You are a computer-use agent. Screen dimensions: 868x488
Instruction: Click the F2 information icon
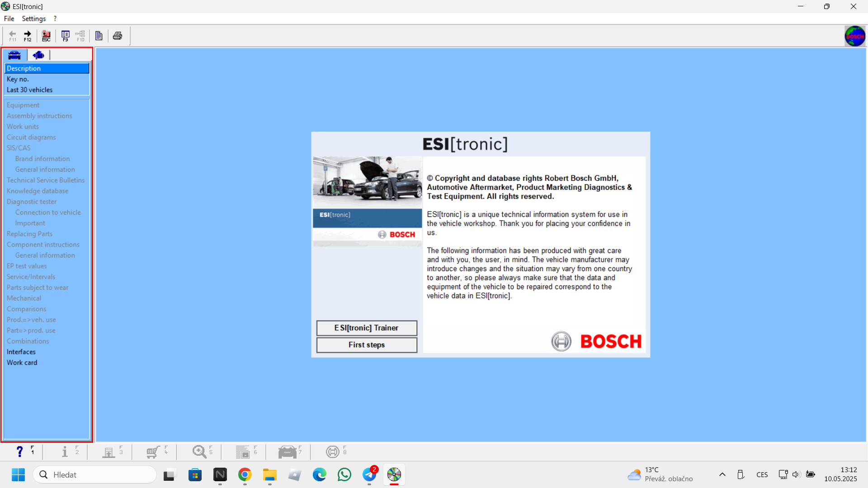pyautogui.click(x=65, y=451)
